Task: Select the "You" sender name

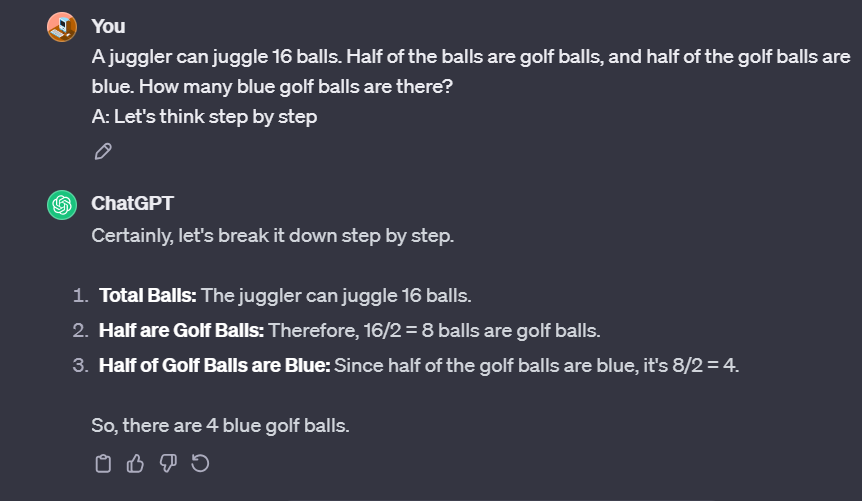Action: tap(108, 26)
